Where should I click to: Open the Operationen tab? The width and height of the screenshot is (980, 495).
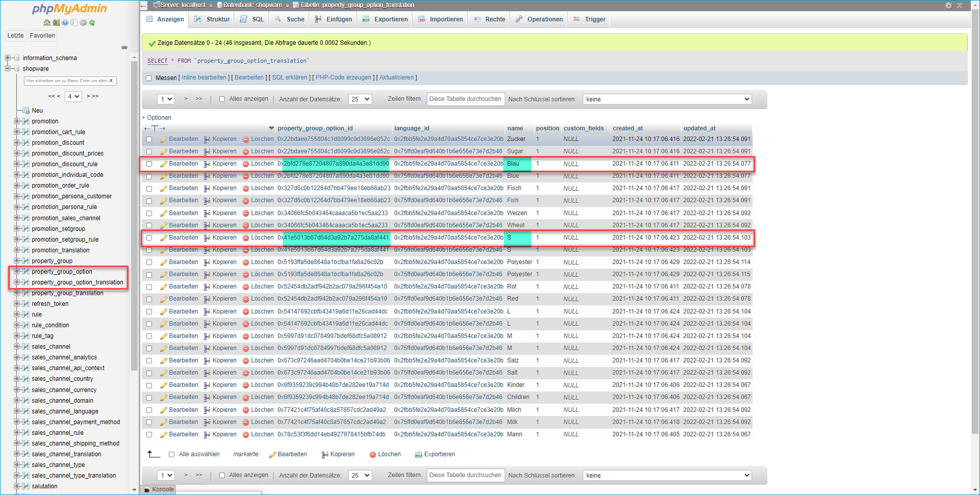(539, 19)
